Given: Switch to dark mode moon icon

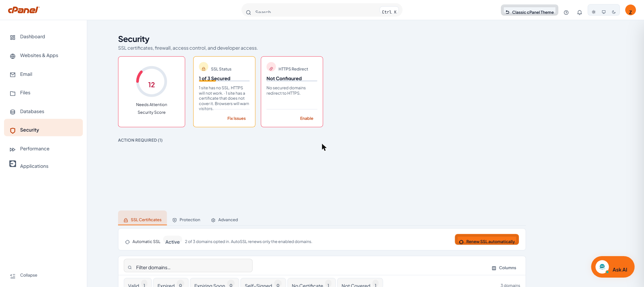Looking at the screenshot, I should coord(614,12).
